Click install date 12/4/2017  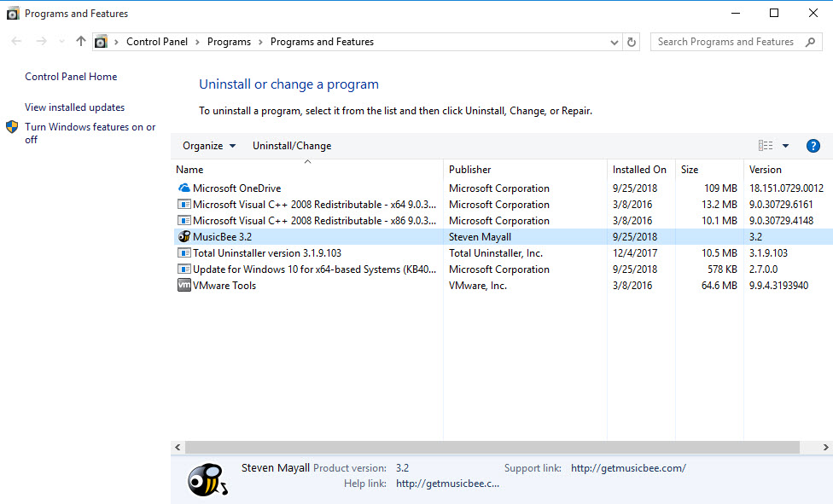coord(635,252)
